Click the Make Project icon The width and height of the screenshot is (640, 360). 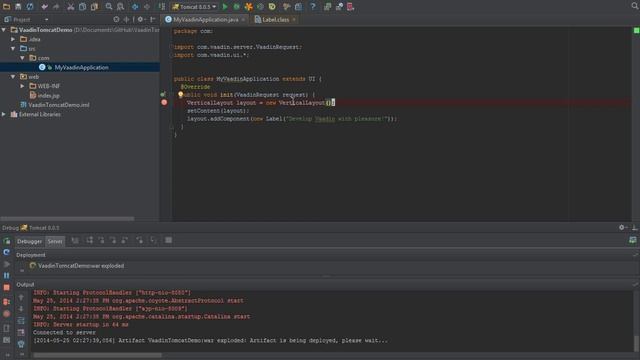162,7
